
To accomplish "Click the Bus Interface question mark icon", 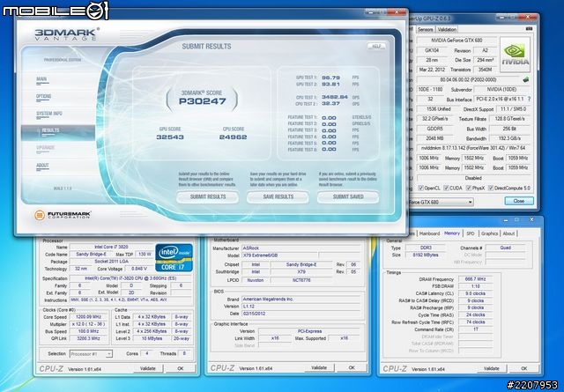I will pos(529,99).
